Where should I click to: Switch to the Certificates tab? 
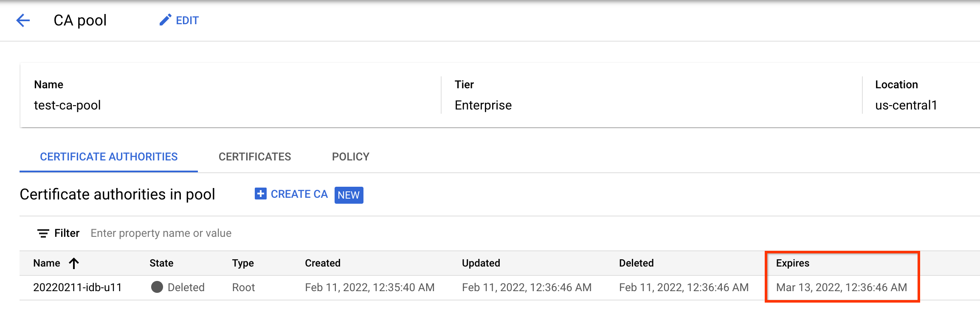coord(255,157)
